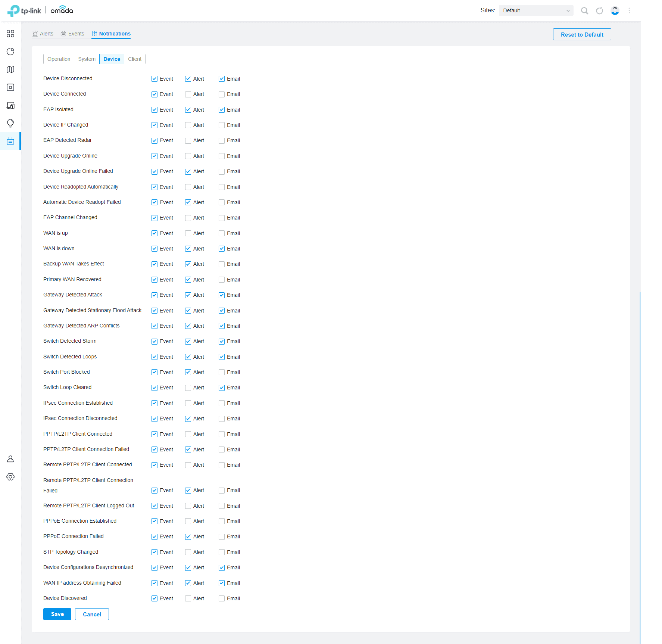This screenshot has height=644, width=662.
Task: Open the Dashboard icon in sidebar
Action: click(10, 34)
